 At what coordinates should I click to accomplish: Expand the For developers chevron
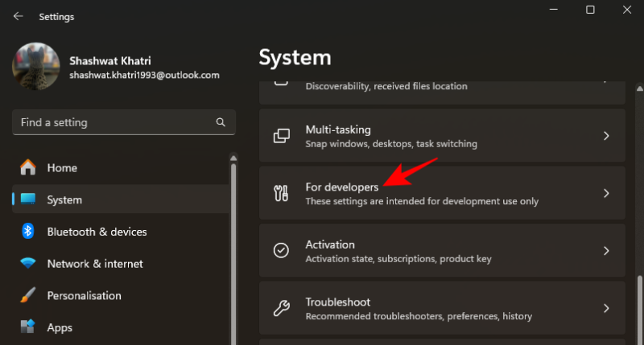tap(606, 193)
